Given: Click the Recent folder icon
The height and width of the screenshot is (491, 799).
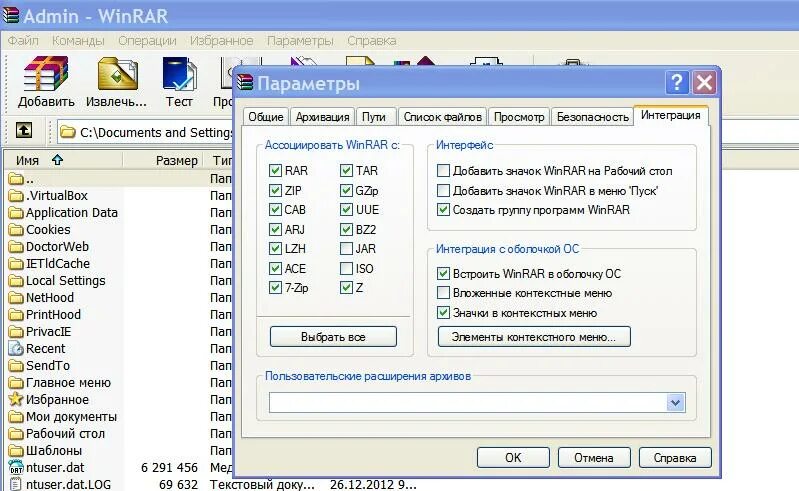Looking at the screenshot, I should coord(16,348).
